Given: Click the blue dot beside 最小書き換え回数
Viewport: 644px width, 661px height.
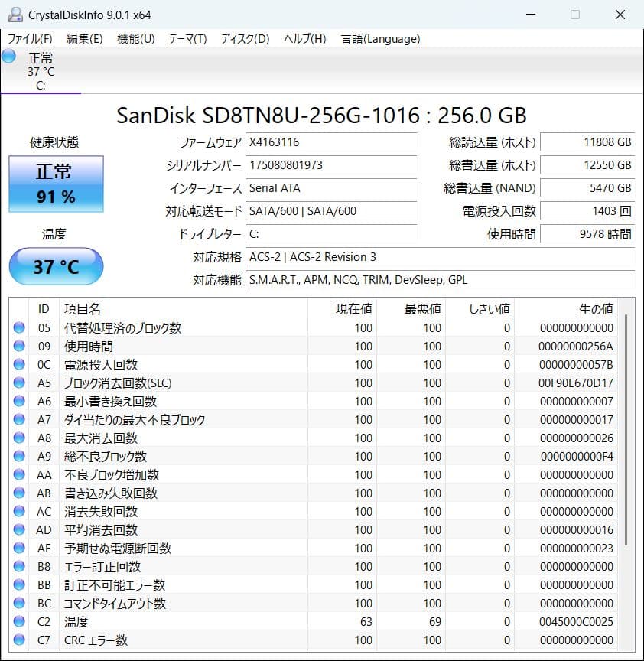Looking at the screenshot, I should click(18, 401).
